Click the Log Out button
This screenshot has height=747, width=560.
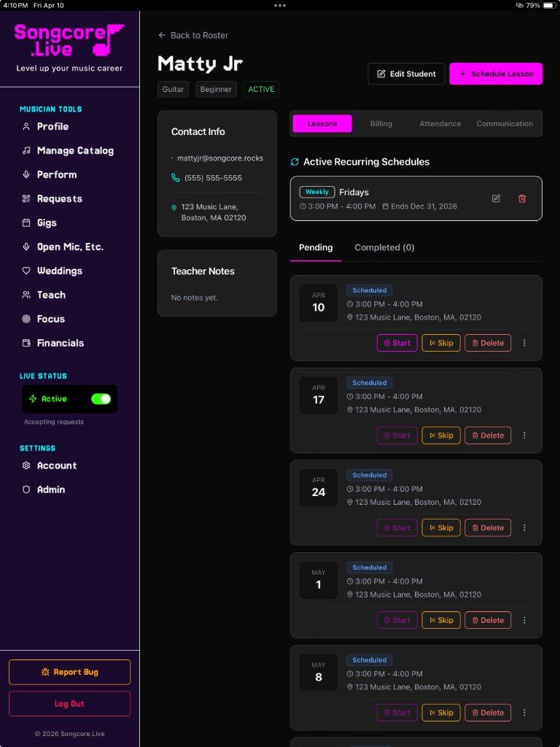point(69,704)
